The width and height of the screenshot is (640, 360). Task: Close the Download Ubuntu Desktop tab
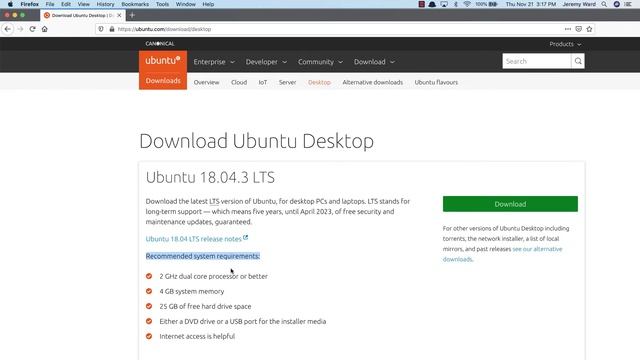pyautogui.click(x=119, y=15)
